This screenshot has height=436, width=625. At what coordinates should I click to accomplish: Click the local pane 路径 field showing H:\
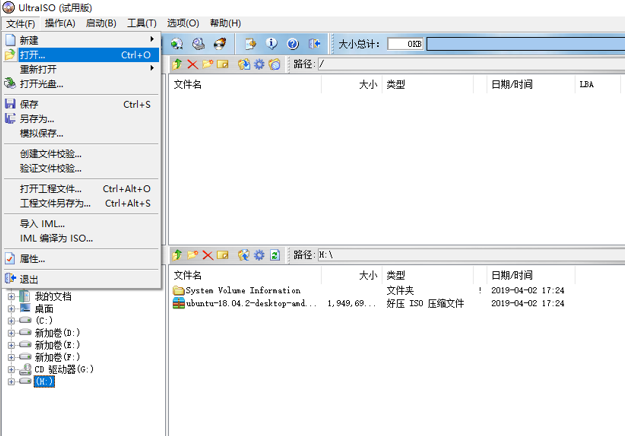(472, 255)
